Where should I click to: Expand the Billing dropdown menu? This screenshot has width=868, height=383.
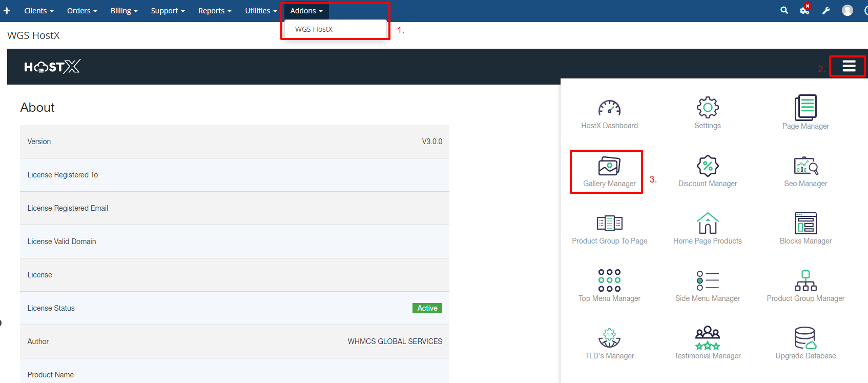coord(123,11)
